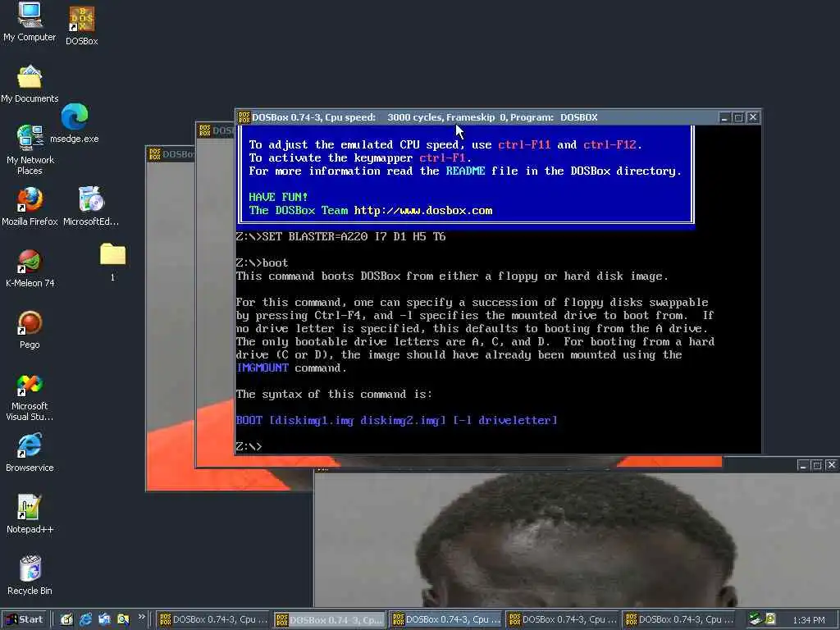Click the SET BLASTER=A220 line
This screenshot has height=630, width=840.
[x=340, y=237]
